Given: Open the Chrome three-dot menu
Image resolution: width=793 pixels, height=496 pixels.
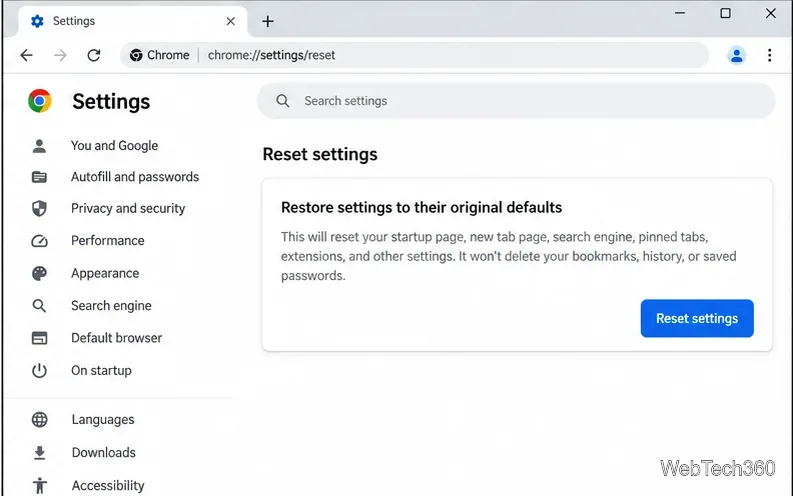Looking at the screenshot, I should (x=769, y=55).
